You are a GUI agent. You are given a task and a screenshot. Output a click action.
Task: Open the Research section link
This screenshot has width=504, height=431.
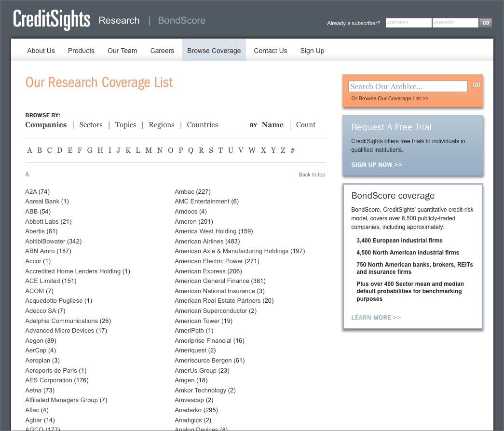pos(119,20)
